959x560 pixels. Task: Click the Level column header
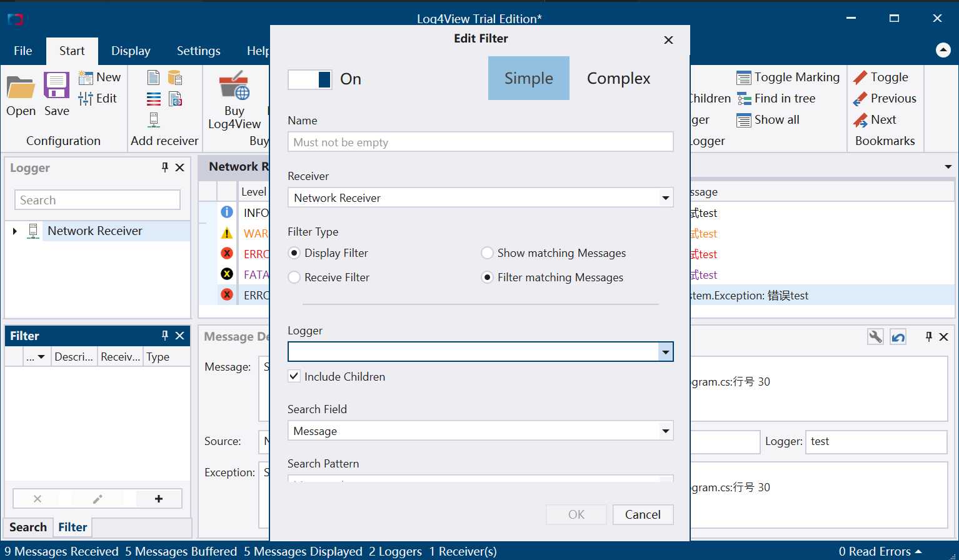click(254, 192)
